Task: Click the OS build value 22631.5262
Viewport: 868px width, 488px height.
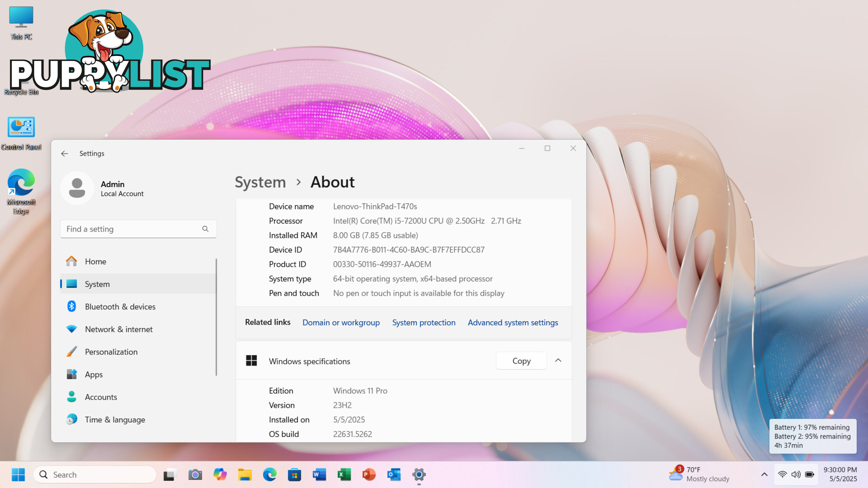Action: [x=352, y=434]
